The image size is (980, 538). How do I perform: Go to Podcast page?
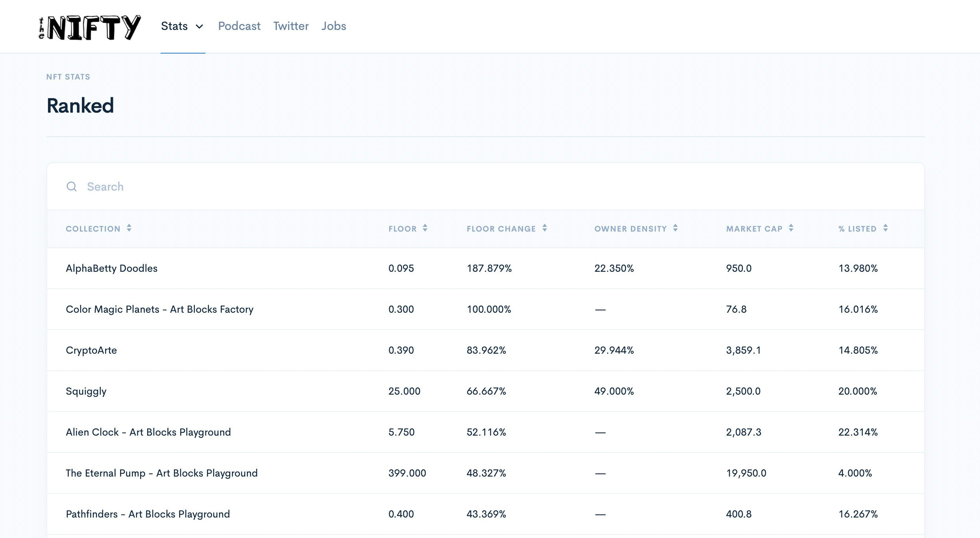point(239,26)
